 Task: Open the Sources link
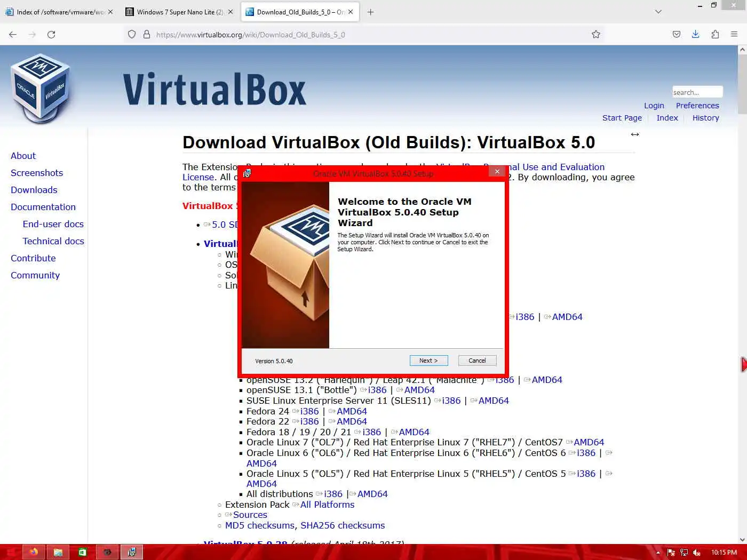point(250,515)
